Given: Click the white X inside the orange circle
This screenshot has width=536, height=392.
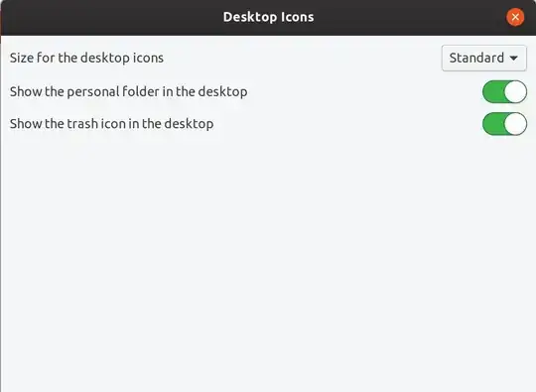Looking at the screenshot, I should (515, 17).
